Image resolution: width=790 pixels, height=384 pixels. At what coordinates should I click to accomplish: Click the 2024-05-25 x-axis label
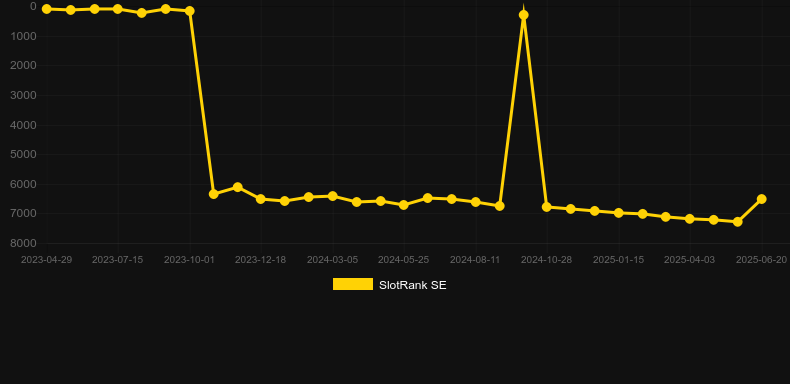pos(404,260)
